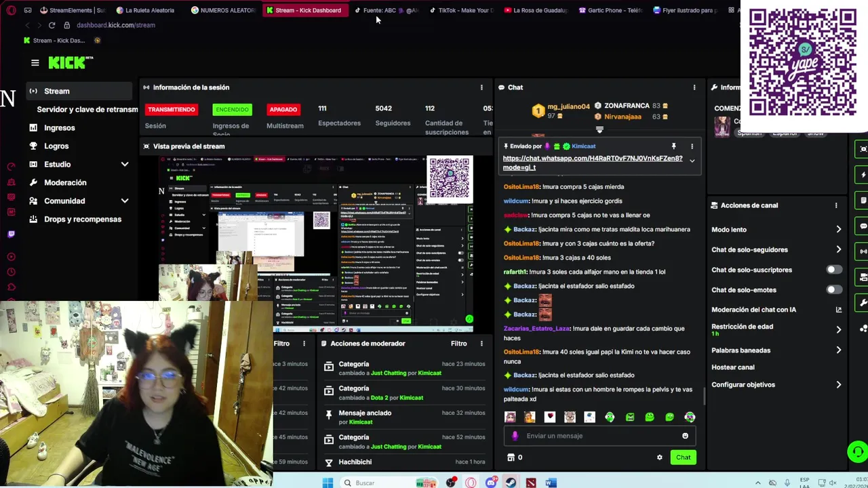Expand the Estudio sidebar section
Image resolution: width=868 pixels, height=488 pixels.
pyautogui.click(x=125, y=164)
